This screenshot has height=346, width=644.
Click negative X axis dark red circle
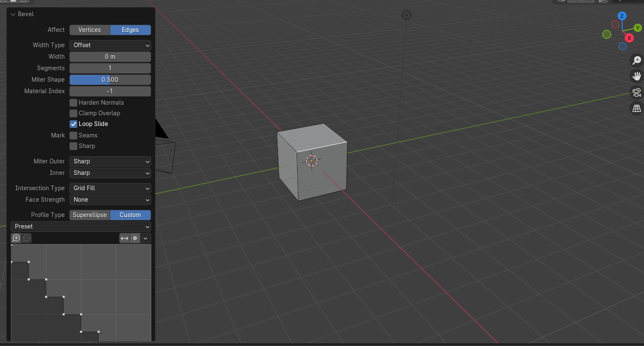point(615,24)
